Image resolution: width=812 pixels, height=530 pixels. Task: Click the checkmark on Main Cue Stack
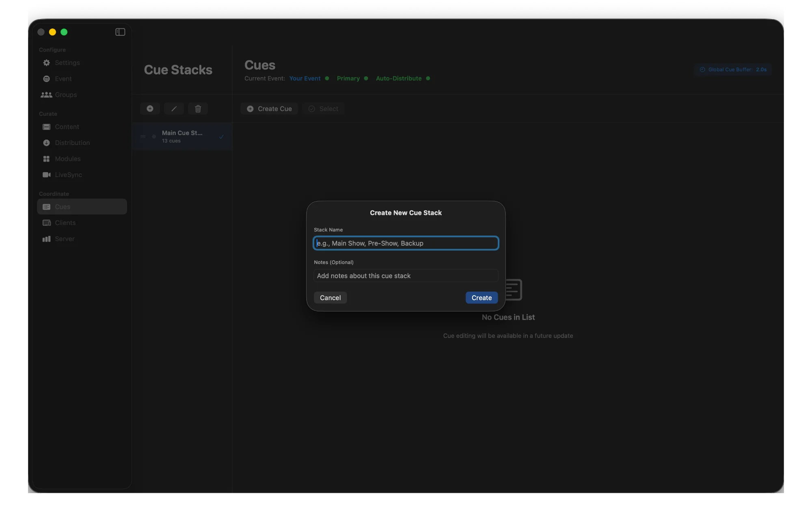[x=221, y=137]
